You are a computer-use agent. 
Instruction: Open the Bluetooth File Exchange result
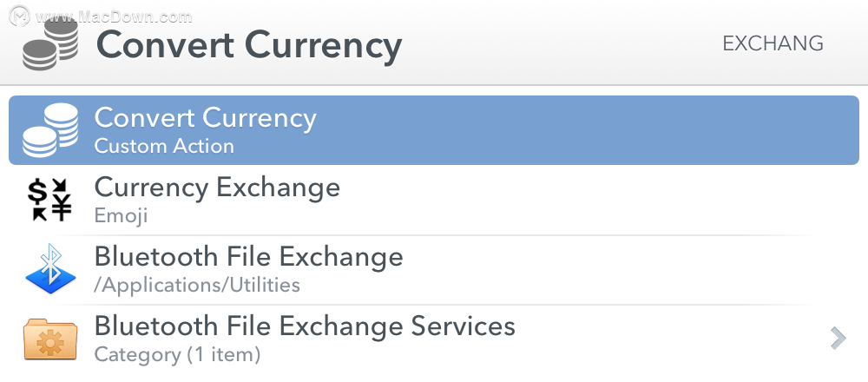click(x=434, y=269)
